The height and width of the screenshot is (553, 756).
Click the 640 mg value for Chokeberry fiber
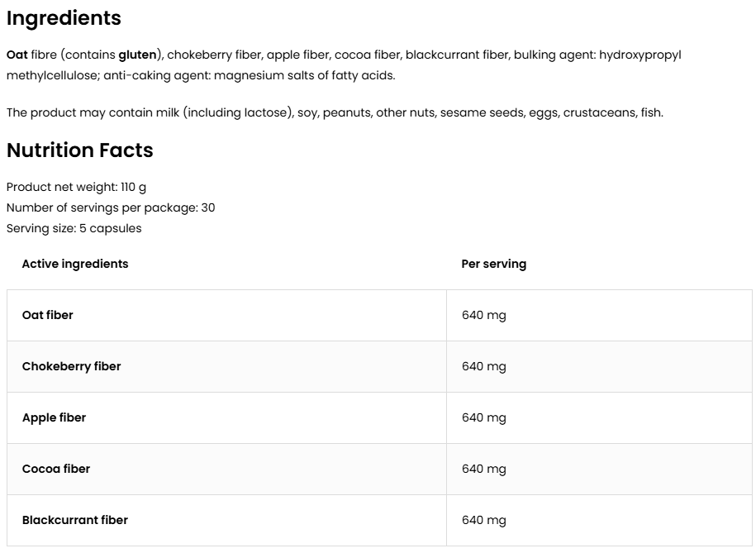(x=483, y=366)
